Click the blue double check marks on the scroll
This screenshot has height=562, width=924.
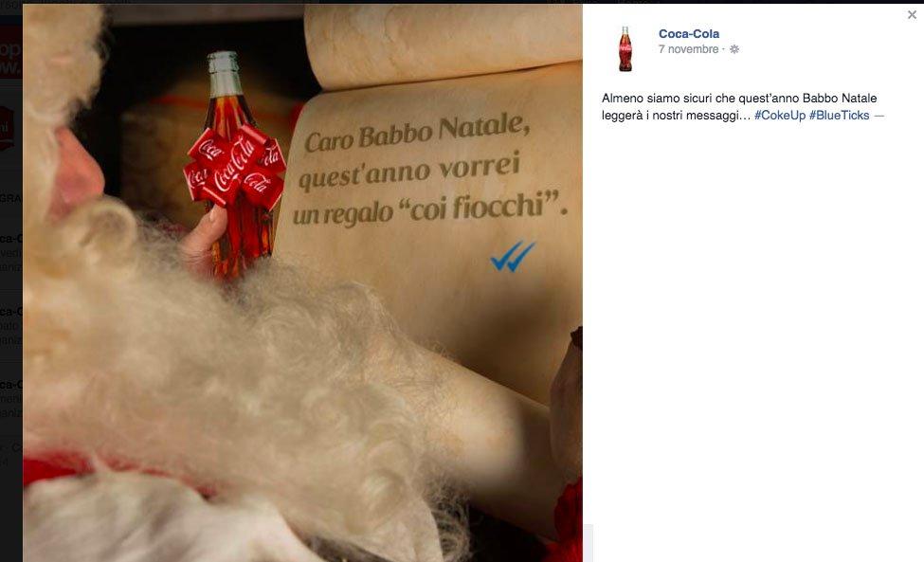pos(513,256)
